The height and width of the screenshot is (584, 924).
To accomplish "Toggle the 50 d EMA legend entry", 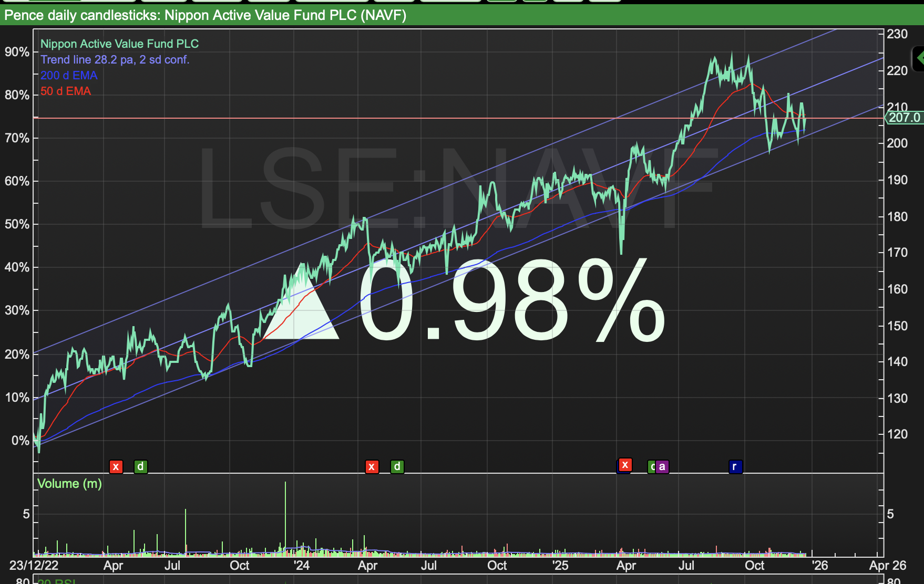I will click(66, 91).
